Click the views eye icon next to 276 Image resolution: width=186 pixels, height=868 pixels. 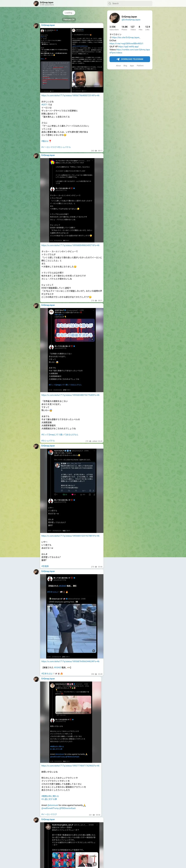[96, 301]
